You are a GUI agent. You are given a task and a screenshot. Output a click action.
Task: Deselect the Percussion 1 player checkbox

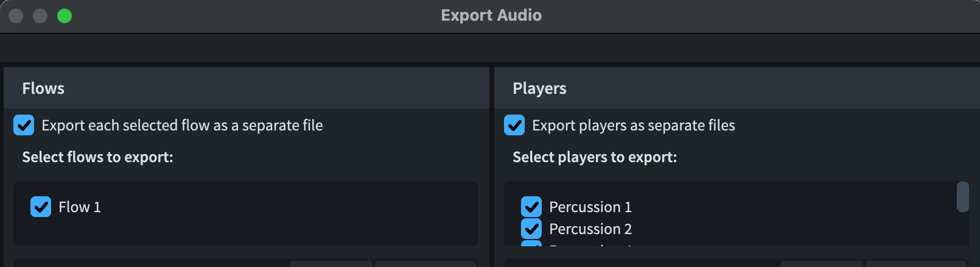click(531, 207)
